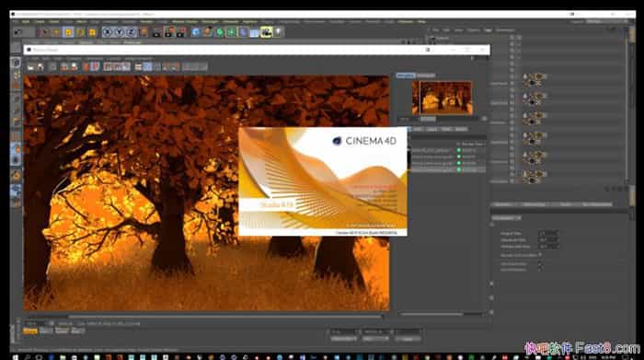Image resolution: width=644 pixels, height=360 pixels.
Task: Click Save image icon in Picture Viewer
Action: point(40,67)
